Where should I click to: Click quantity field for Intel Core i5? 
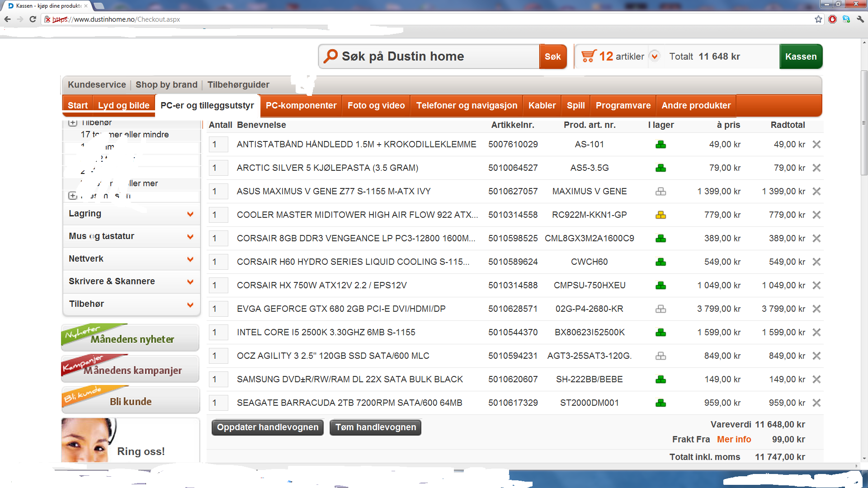pos(218,332)
